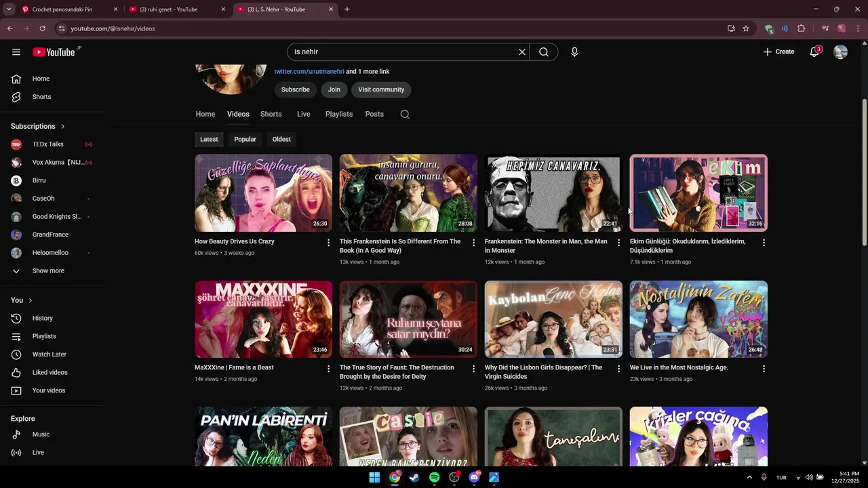Select the Oldest sort chip

[281, 140]
